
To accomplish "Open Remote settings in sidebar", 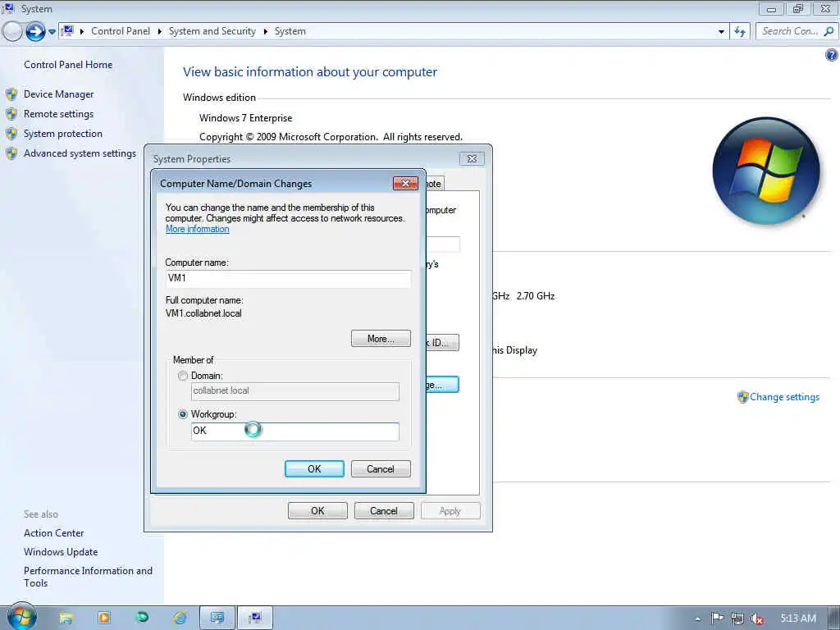I will click(x=58, y=114).
